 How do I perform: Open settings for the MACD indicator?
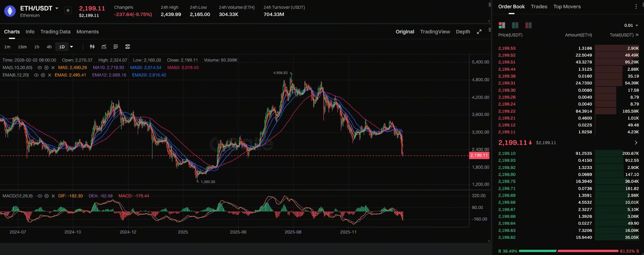46,196
